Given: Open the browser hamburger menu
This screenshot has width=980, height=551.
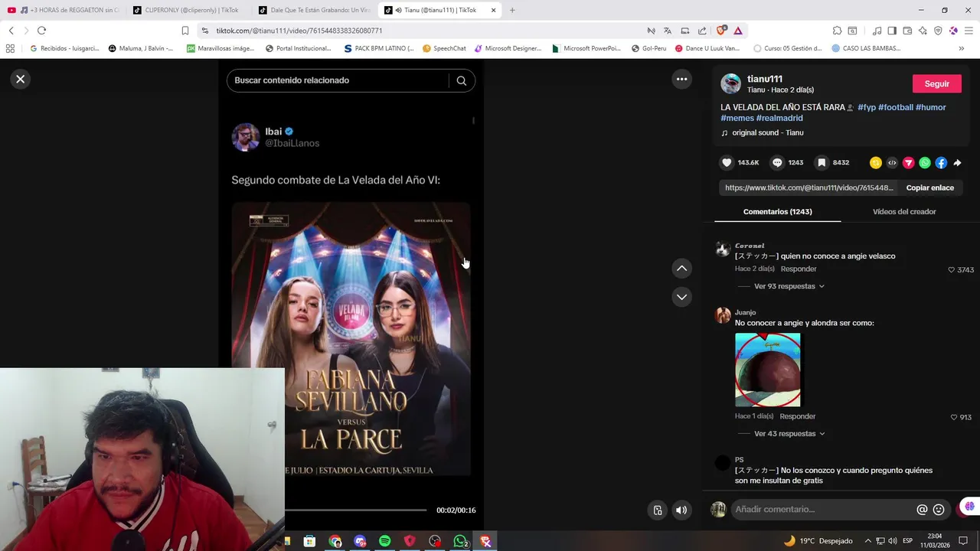Looking at the screenshot, I should (x=969, y=31).
